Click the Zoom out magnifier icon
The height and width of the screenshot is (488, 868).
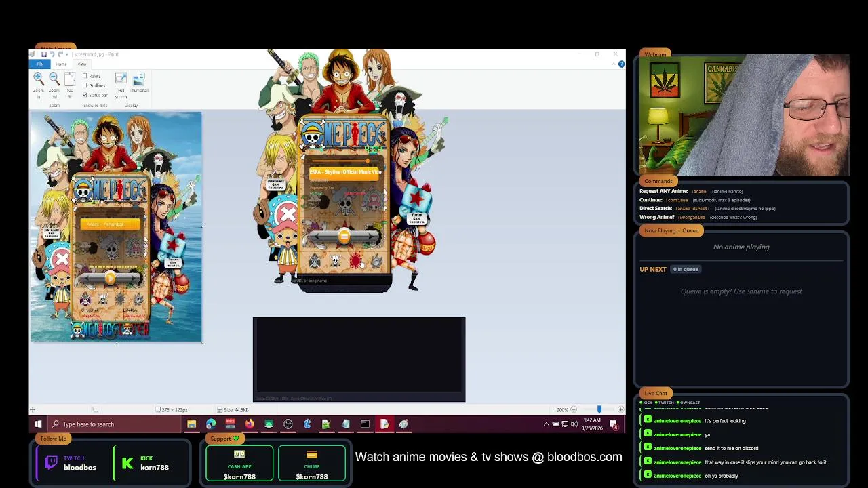(x=54, y=79)
